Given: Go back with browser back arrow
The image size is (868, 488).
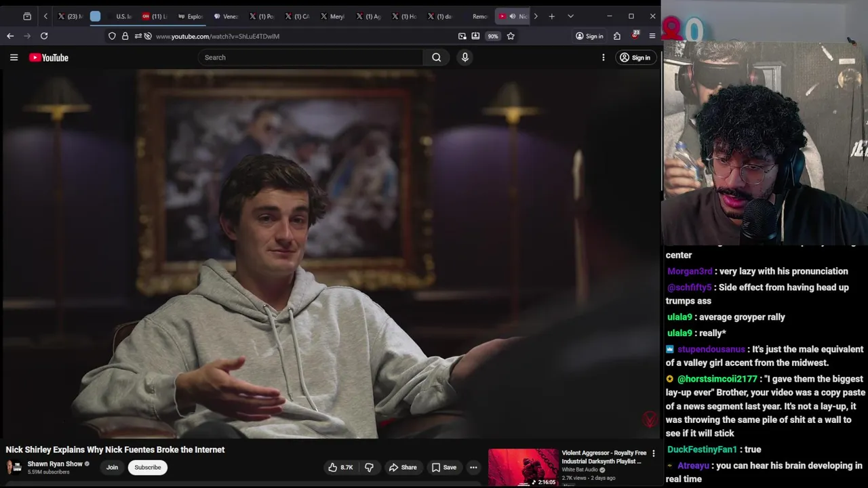Looking at the screenshot, I should pos(10,36).
